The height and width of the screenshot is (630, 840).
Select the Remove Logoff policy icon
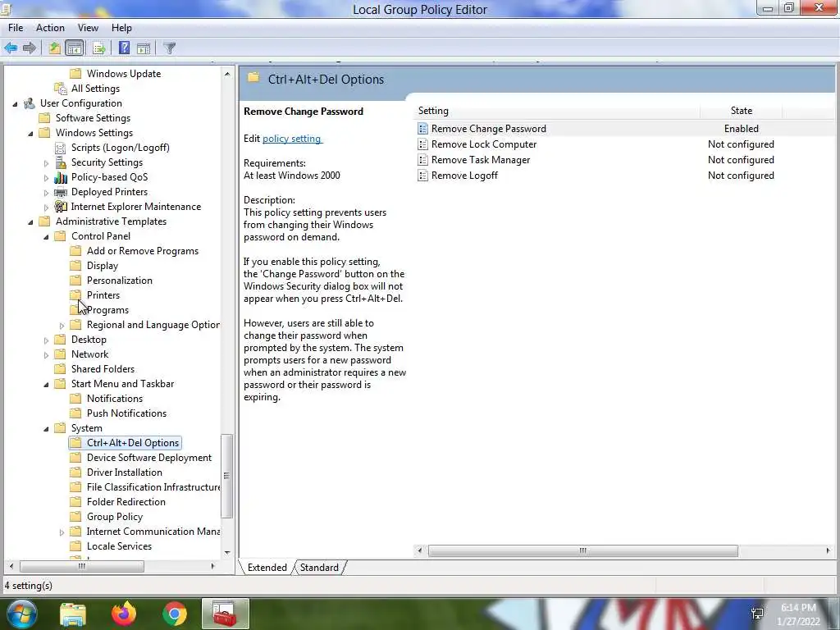pyautogui.click(x=422, y=176)
